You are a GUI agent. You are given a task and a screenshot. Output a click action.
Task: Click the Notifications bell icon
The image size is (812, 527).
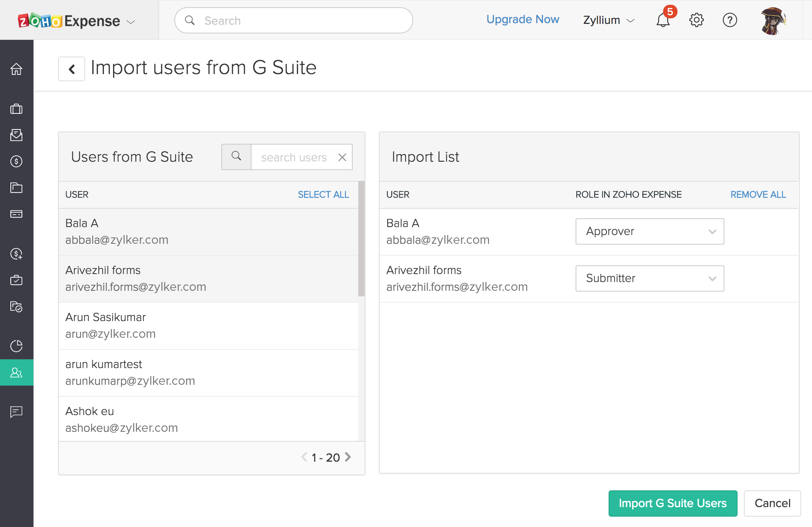click(664, 21)
